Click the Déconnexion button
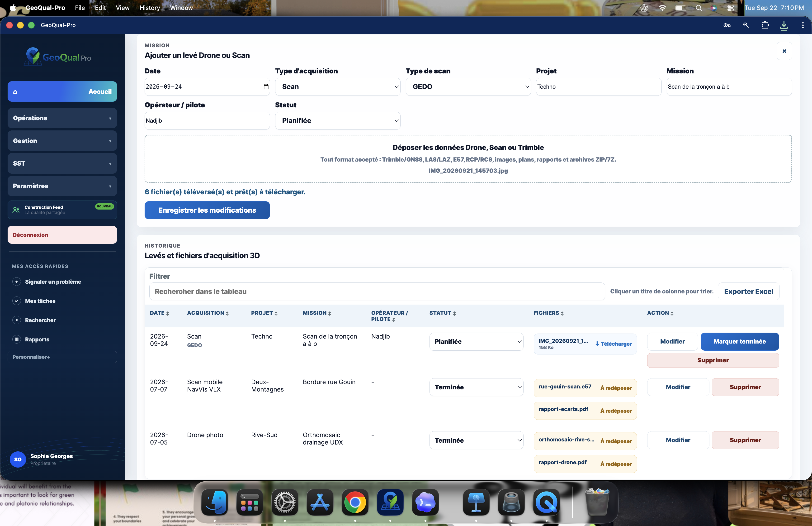This screenshot has height=526, width=812. click(62, 235)
